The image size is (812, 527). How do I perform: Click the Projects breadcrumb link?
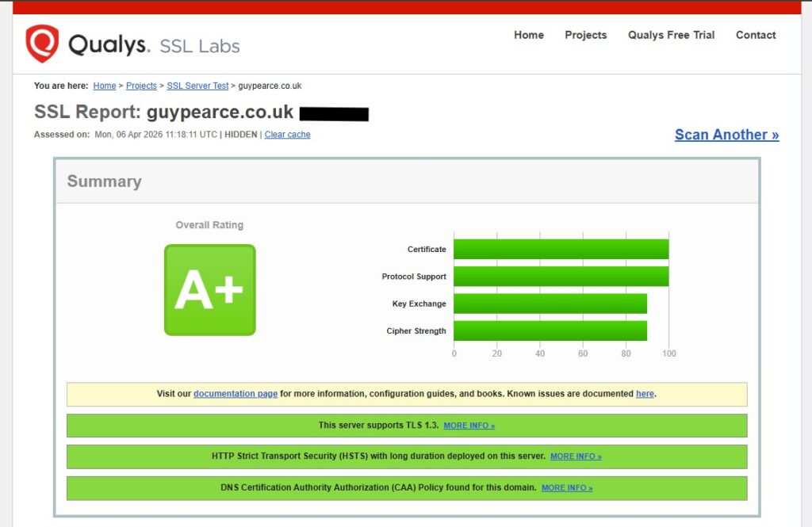click(141, 86)
